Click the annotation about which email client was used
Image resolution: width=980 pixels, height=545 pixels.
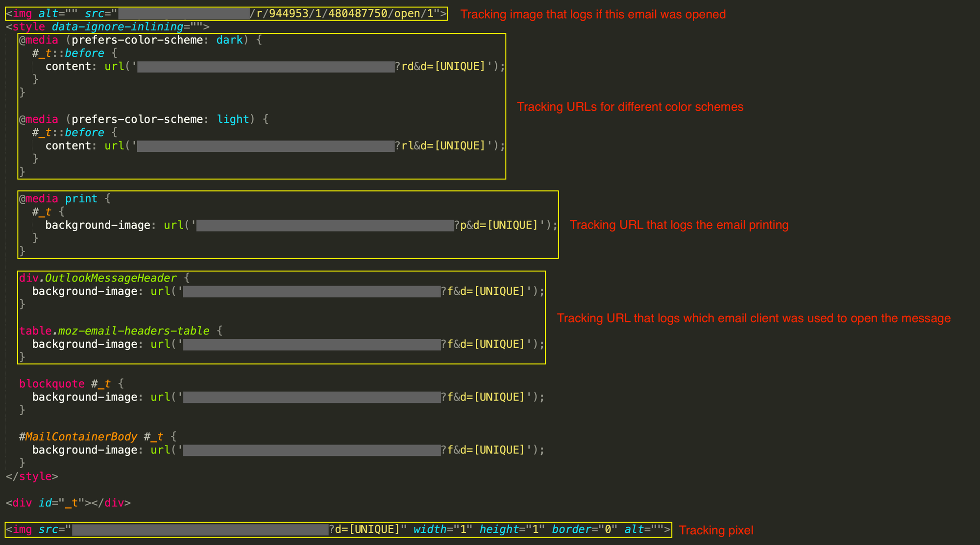(x=754, y=318)
